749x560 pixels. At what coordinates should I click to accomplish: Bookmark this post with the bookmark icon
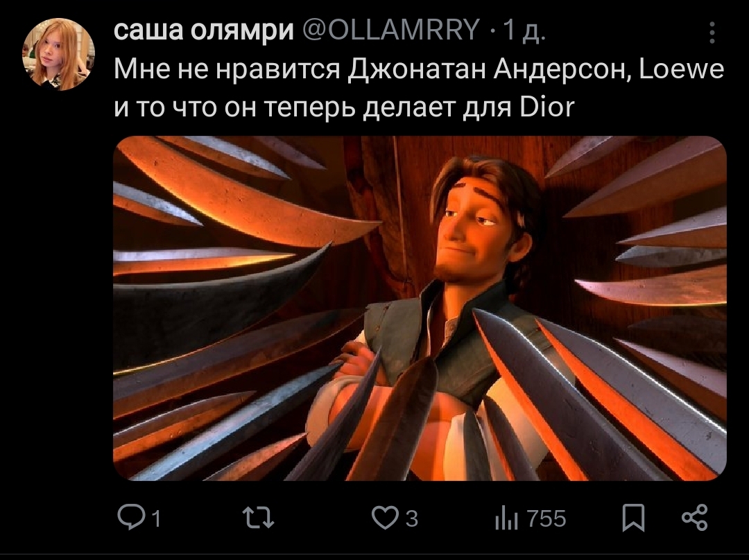tap(633, 518)
